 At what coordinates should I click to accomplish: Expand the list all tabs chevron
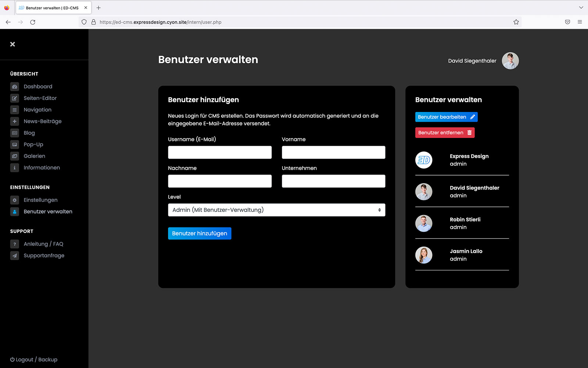tap(581, 8)
